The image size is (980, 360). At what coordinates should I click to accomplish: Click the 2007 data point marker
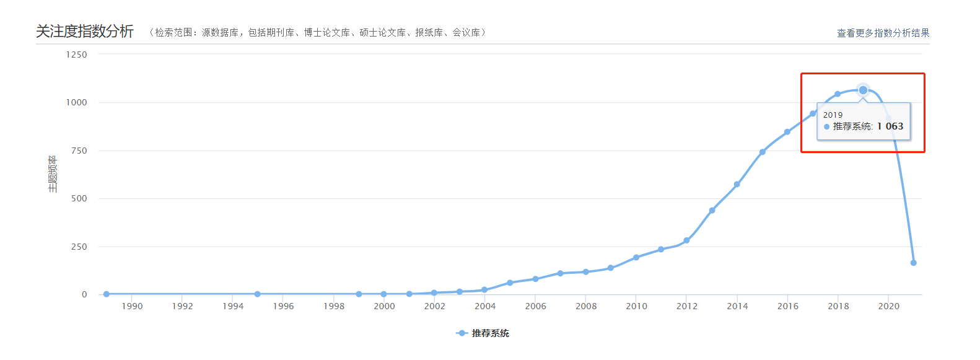click(560, 273)
